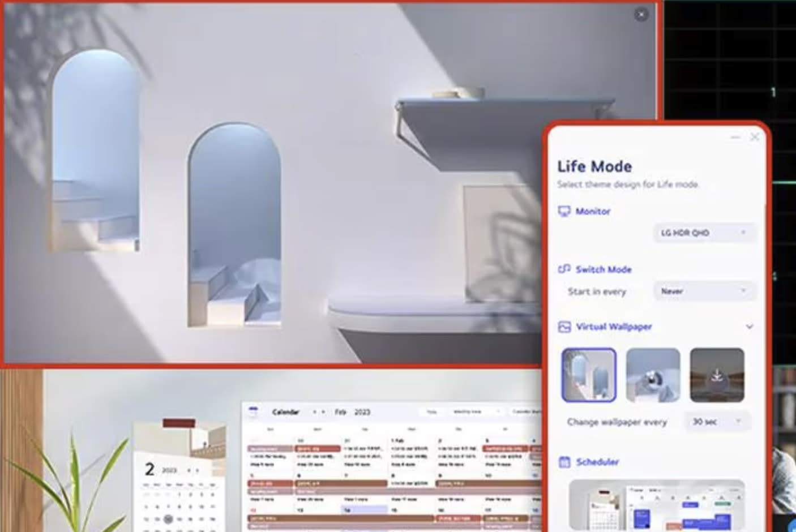Viewport: 796px width, 532px height.
Task: Click the Switch Mode icon in Life Mode panel
Action: coord(564,269)
